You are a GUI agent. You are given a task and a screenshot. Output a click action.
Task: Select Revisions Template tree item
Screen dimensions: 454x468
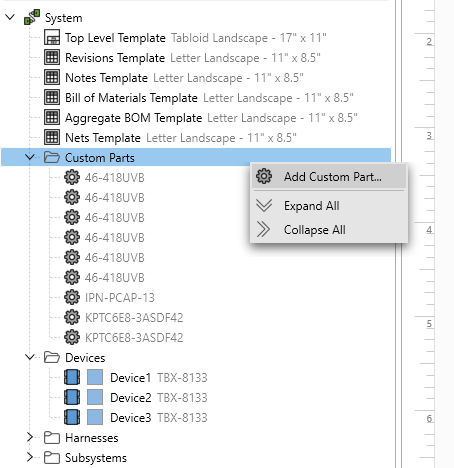coord(115,58)
